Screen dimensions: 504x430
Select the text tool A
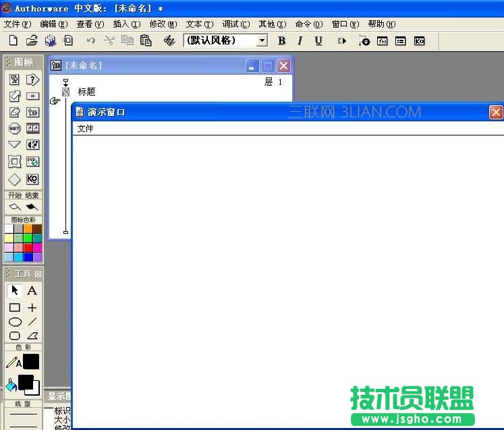tap(32, 290)
